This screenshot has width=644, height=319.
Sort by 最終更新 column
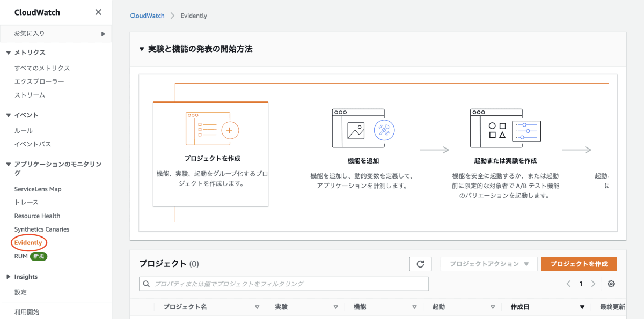pyautogui.click(x=612, y=307)
